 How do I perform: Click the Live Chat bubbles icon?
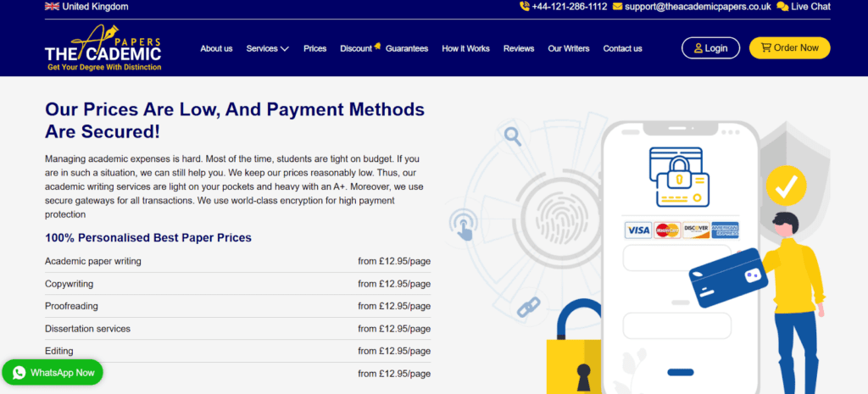(x=782, y=7)
